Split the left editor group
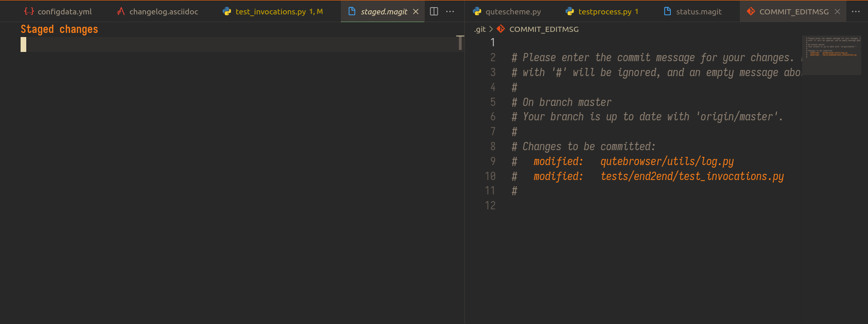 (x=434, y=11)
